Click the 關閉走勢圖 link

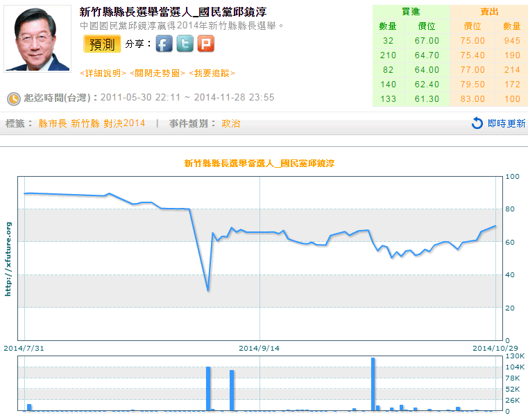tap(157, 73)
